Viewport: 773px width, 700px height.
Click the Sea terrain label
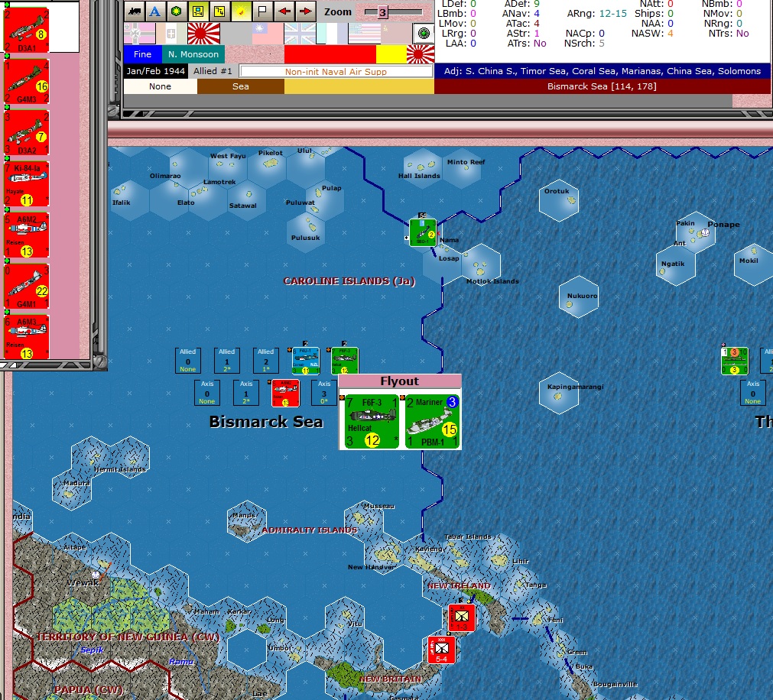pos(241,86)
